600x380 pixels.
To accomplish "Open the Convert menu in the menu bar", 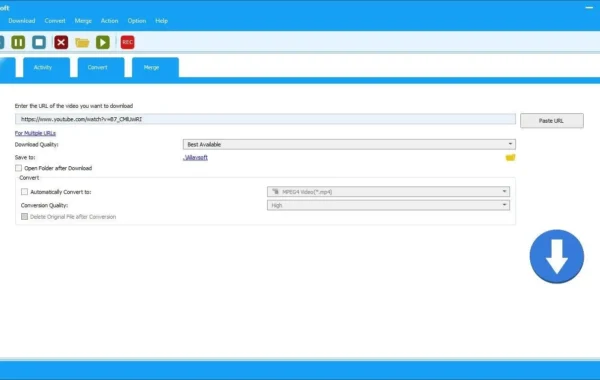I will coord(55,21).
